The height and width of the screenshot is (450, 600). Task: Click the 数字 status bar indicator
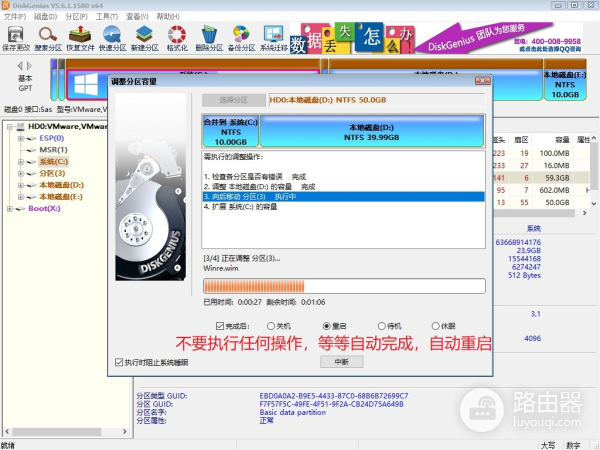[x=573, y=445]
